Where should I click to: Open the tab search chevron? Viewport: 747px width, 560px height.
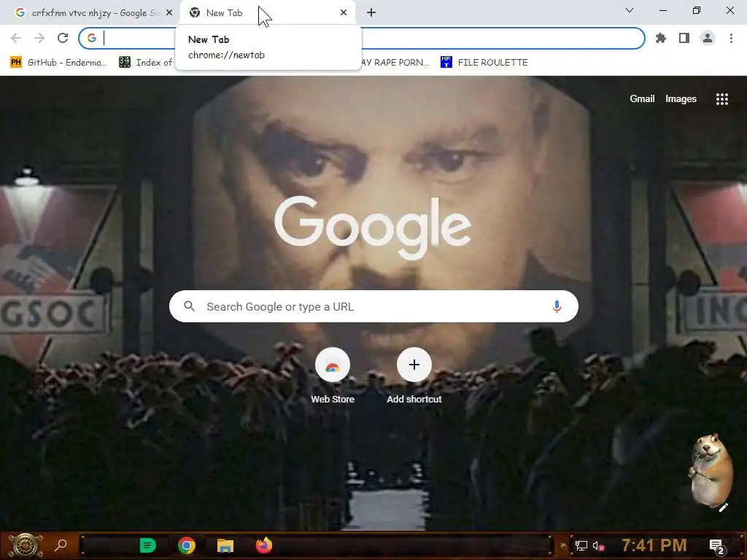coord(630,10)
